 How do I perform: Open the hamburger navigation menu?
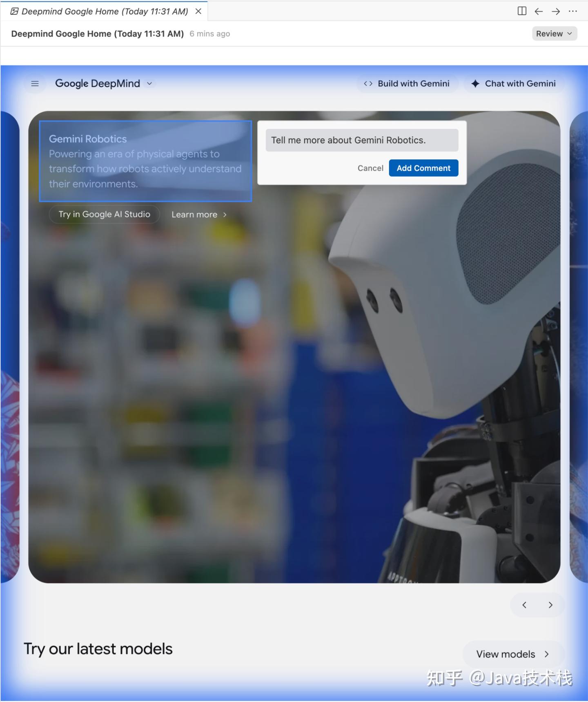point(35,84)
